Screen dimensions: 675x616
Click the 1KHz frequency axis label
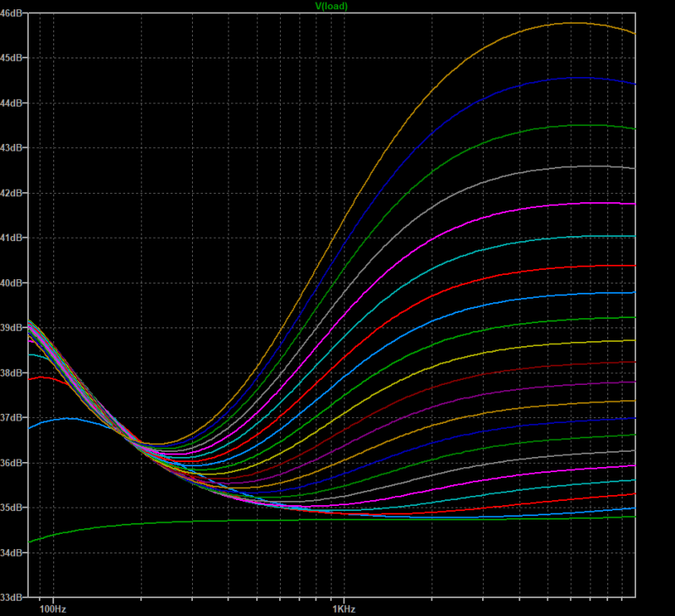click(x=343, y=608)
